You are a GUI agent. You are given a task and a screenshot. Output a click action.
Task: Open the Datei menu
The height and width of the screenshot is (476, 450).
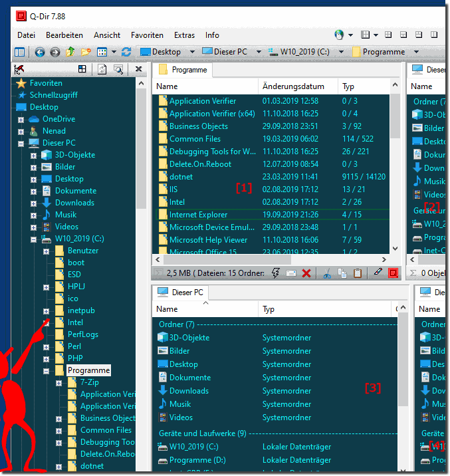click(x=26, y=35)
